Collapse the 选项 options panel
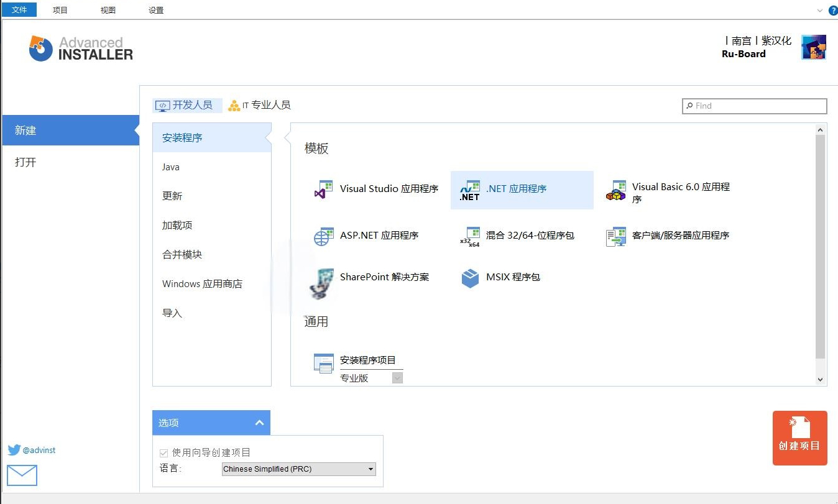The height and width of the screenshot is (504, 838). 260,423
